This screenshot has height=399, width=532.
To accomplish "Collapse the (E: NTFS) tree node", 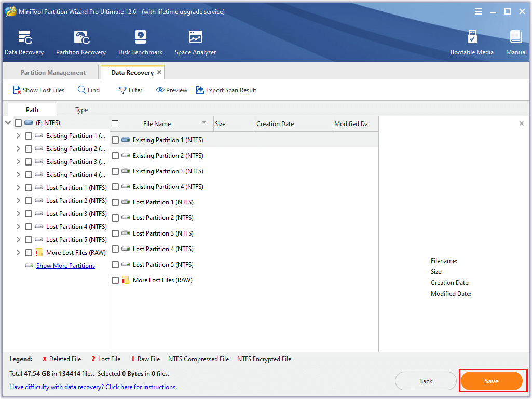I will (8, 123).
